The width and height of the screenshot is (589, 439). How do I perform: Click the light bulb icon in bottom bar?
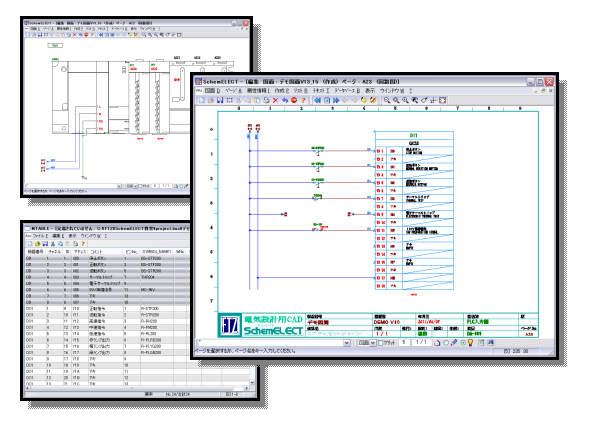[x=471, y=342]
